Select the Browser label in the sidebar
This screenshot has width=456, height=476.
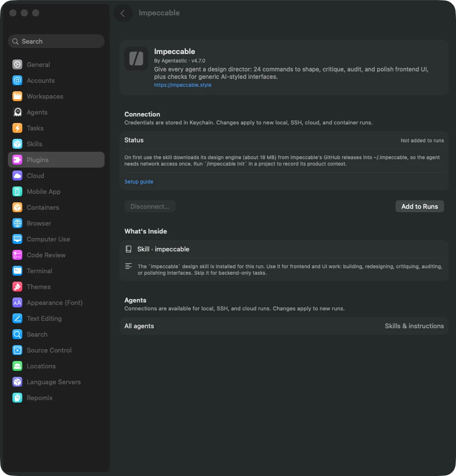(39, 224)
